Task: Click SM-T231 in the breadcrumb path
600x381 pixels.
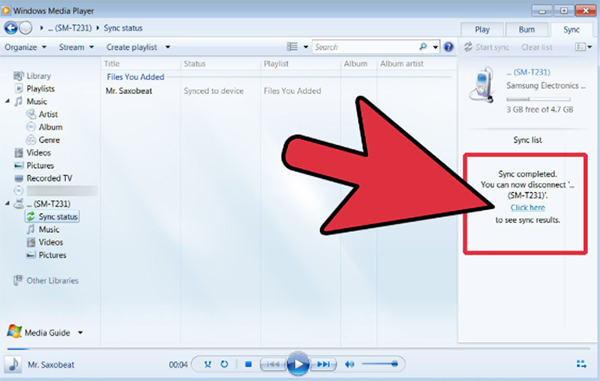Action: [70, 28]
